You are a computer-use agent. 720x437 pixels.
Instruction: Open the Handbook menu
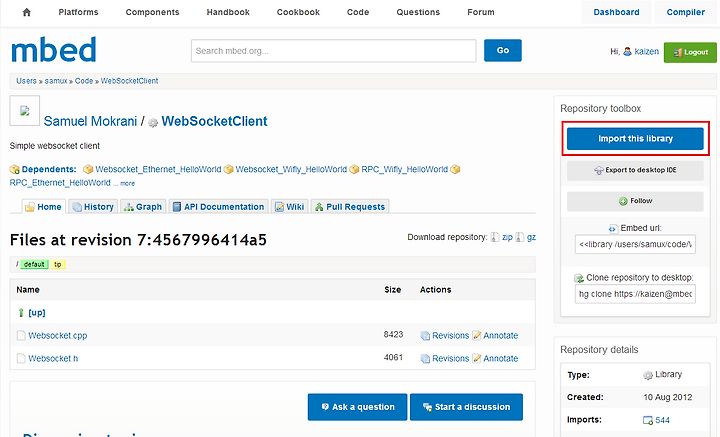click(x=228, y=12)
